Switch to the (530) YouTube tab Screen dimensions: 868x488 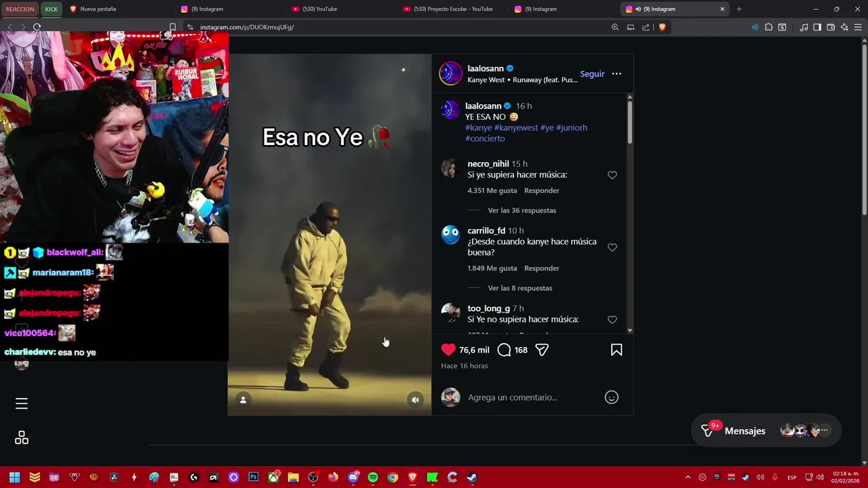pyautogui.click(x=341, y=9)
